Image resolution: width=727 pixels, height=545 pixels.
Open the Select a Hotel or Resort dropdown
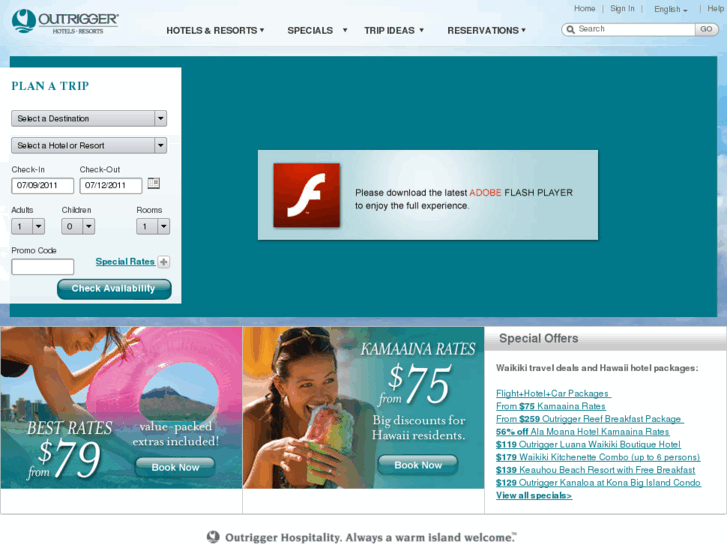coord(89,146)
